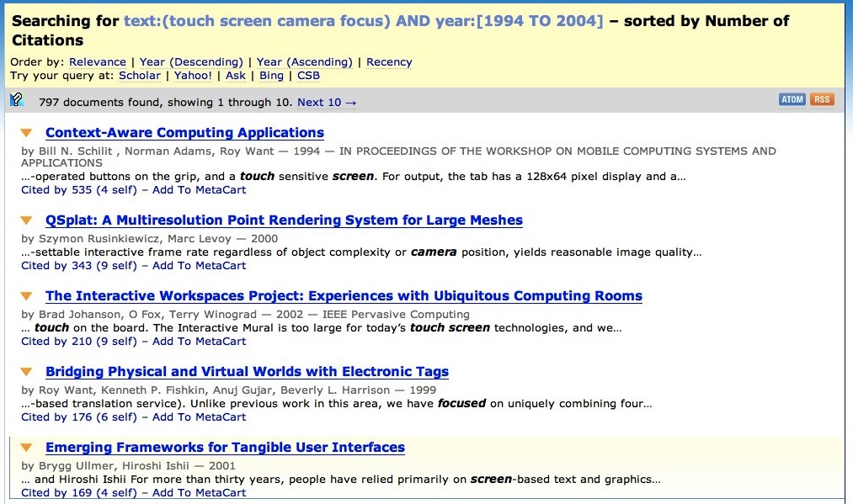Click author line 'Brad Johanson, O Fox'

(245, 314)
